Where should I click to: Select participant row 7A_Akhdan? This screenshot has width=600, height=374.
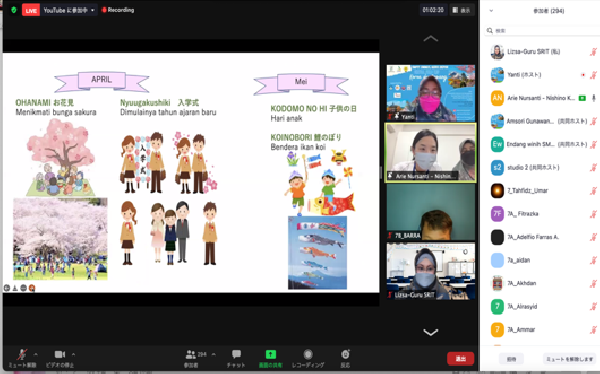(542, 283)
